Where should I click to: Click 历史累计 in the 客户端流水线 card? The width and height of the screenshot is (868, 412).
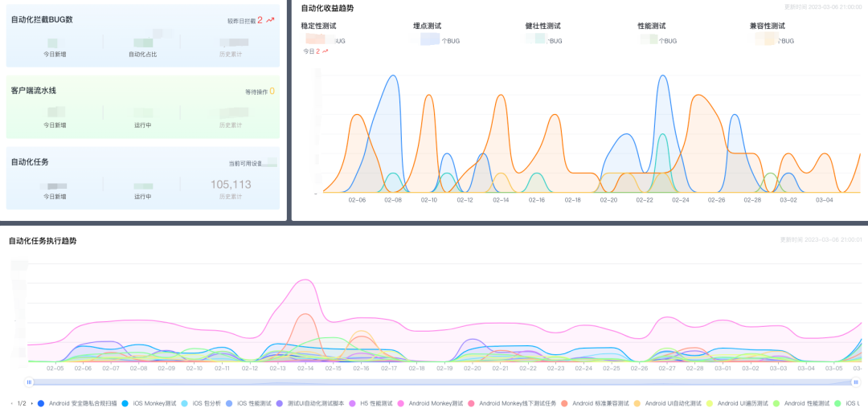[231, 125]
